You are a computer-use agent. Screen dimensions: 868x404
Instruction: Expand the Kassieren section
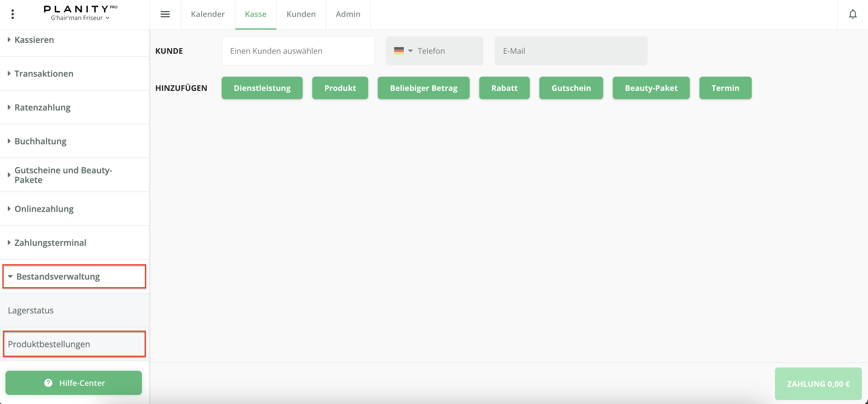[x=34, y=40]
